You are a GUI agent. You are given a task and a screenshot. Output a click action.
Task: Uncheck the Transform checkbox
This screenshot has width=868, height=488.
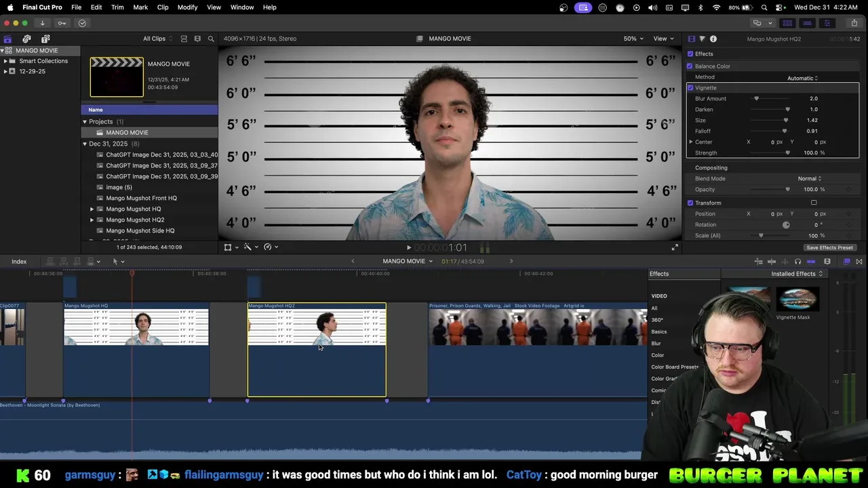[x=690, y=203]
